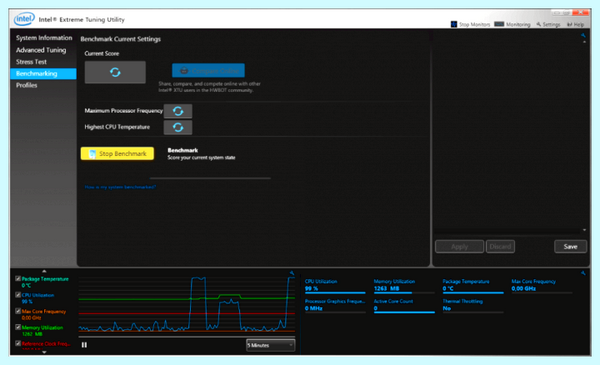Click the Compare Online button

(208, 70)
